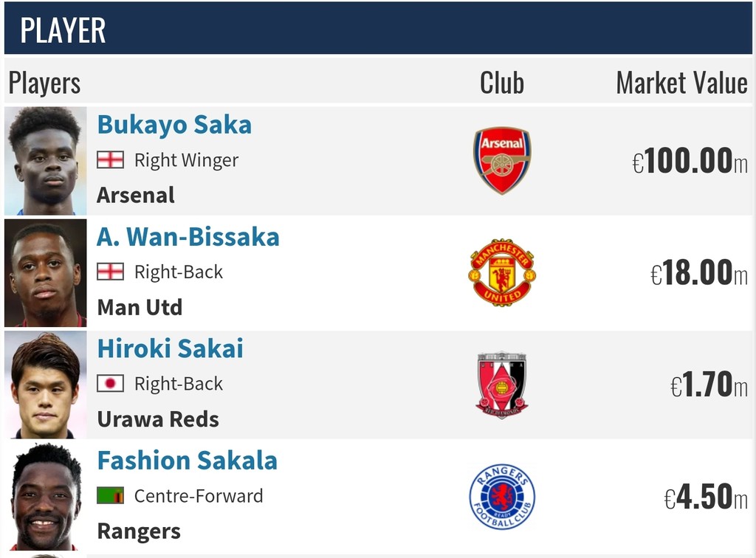The image size is (756, 558).
Task: Click Fashion Sakala's portrait photo
Action: click(x=45, y=497)
